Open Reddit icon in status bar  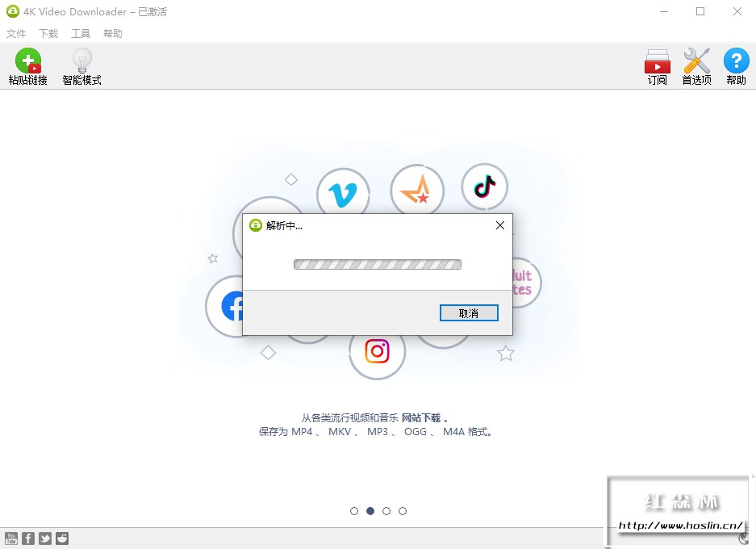tap(62, 539)
